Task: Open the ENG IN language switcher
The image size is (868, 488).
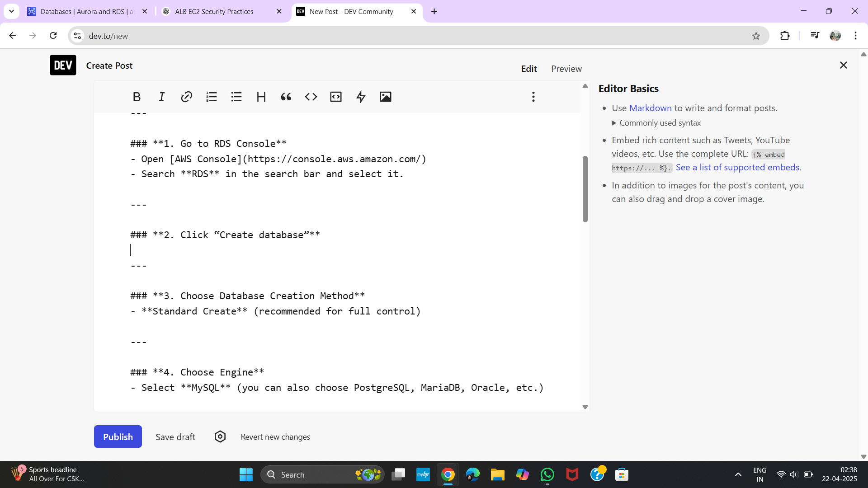Action: click(x=760, y=474)
